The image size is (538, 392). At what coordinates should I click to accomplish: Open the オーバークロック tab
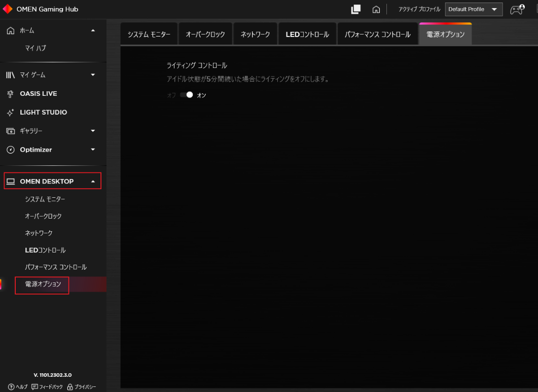pos(205,34)
